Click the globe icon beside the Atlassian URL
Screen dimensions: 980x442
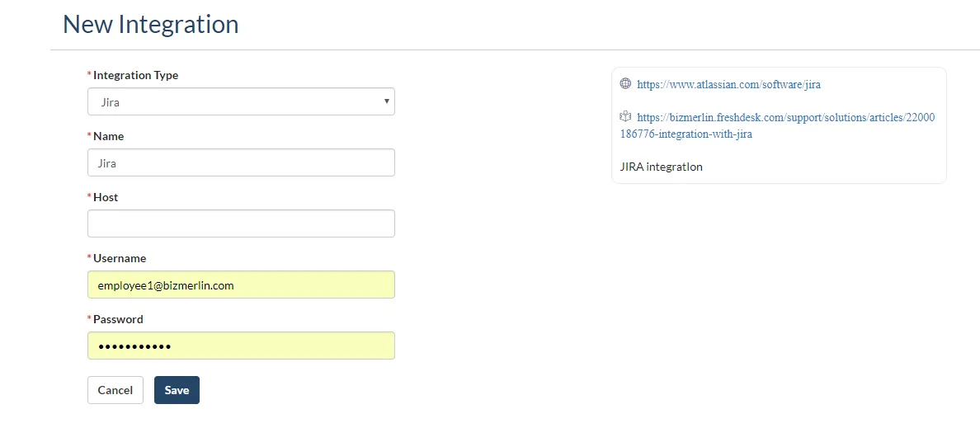[625, 83]
